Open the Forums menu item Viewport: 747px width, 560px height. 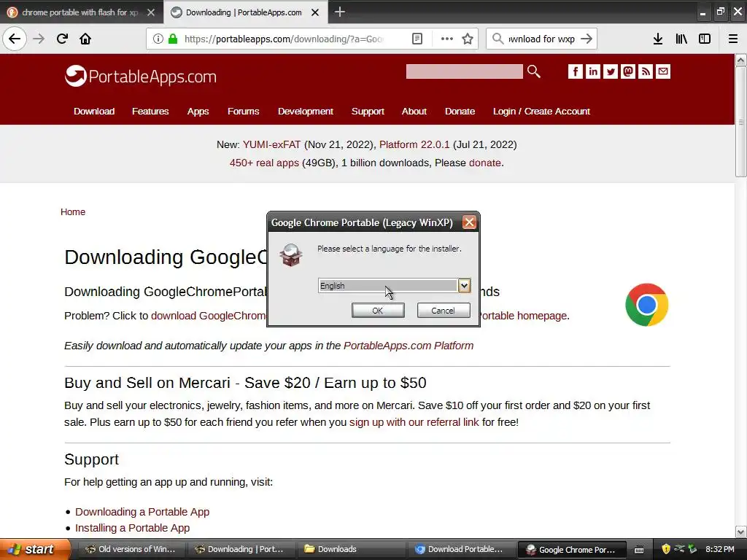(x=243, y=112)
